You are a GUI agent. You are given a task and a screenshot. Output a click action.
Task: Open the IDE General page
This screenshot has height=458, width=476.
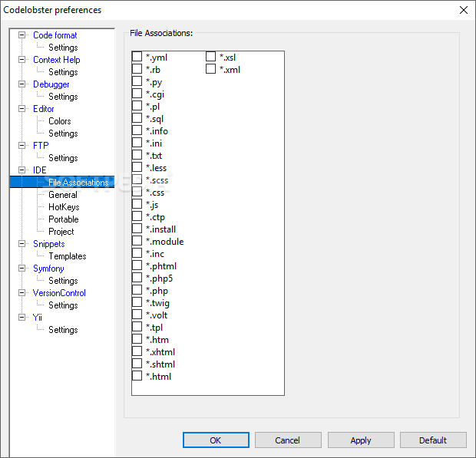[63, 195]
